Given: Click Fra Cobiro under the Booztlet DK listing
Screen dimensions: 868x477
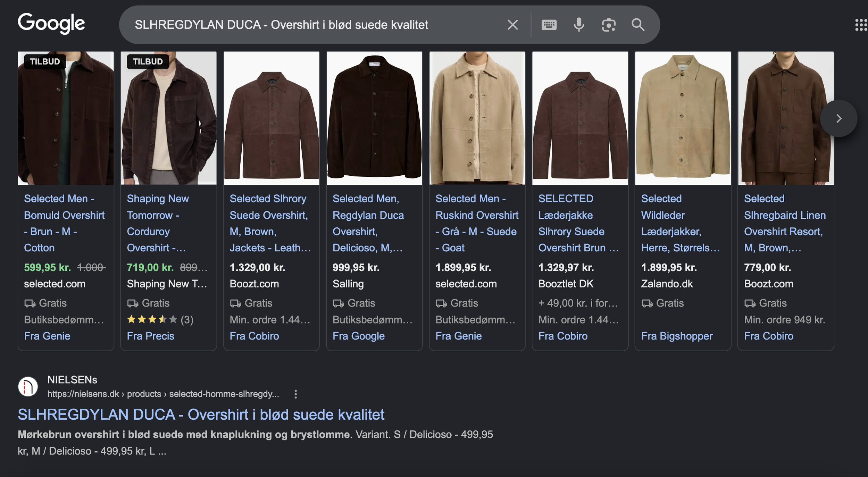Looking at the screenshot, I should coord(563,336).
